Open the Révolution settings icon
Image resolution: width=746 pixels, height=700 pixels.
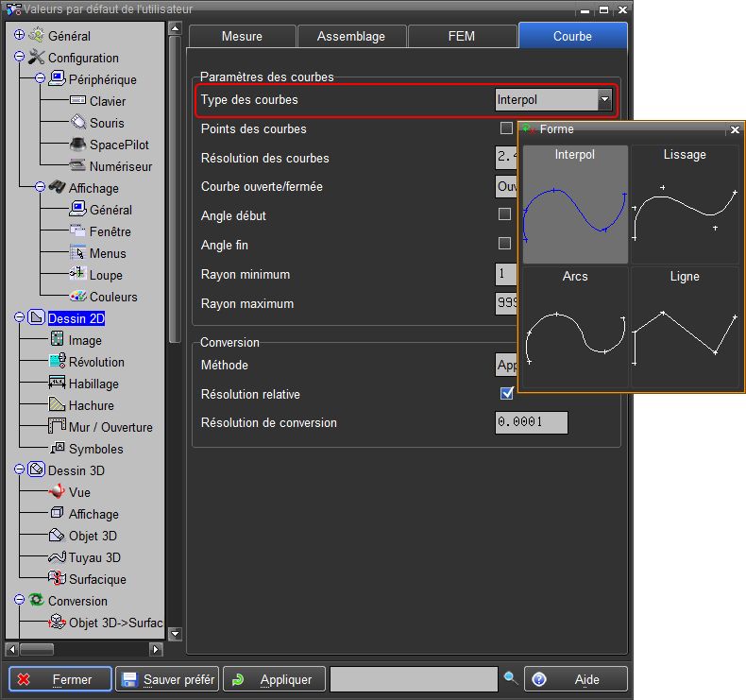57,362
